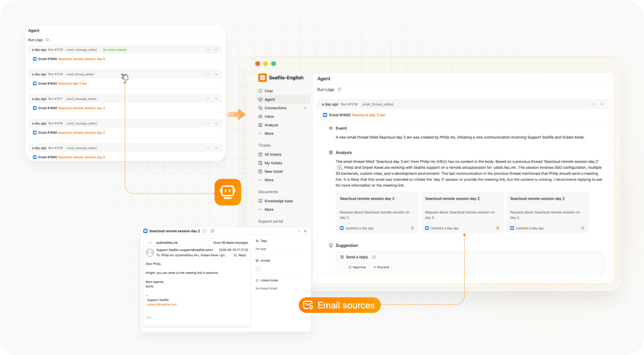Click the Analyze sidebar icon
This screenshot has height=355, width=644.
260,125
